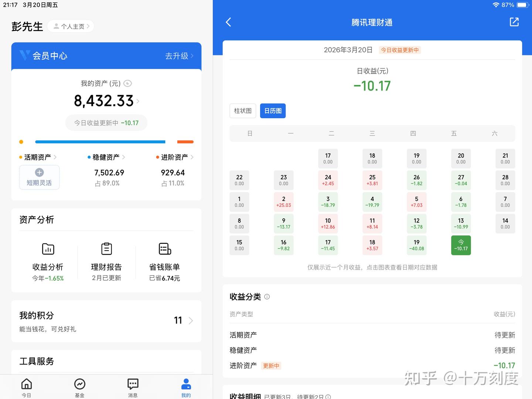Screen dimensions: 532x399
Task: Click calendar day 24 with +2.45
Action: [x=328, y=180]
